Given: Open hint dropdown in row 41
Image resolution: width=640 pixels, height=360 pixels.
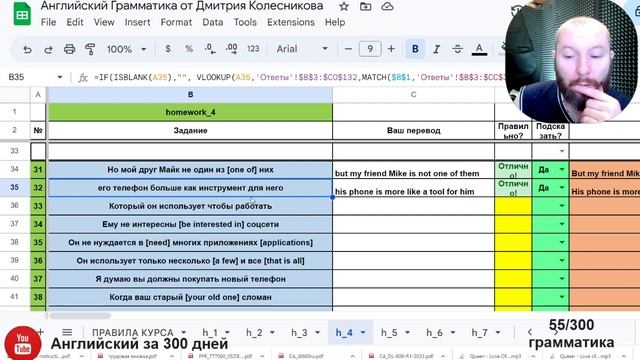Looking at the screenshot, I should coord(562,297).
